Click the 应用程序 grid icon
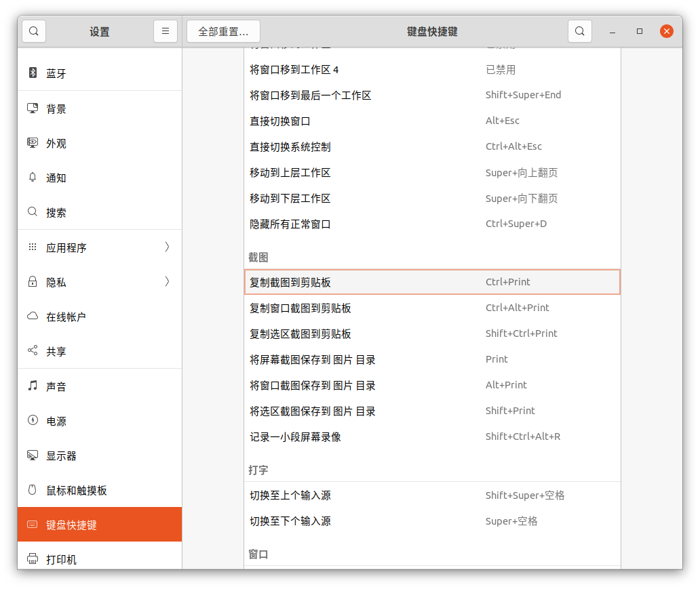The image size is (700, 589). [x=33, y=247]
